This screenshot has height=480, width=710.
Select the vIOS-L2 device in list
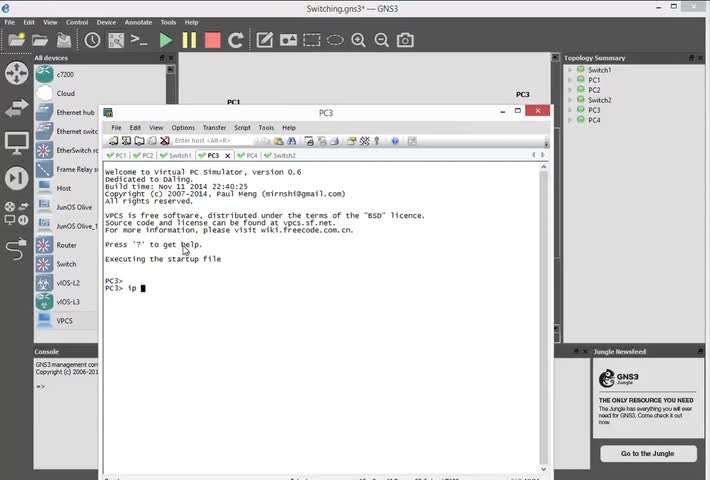tap(66, 283)
